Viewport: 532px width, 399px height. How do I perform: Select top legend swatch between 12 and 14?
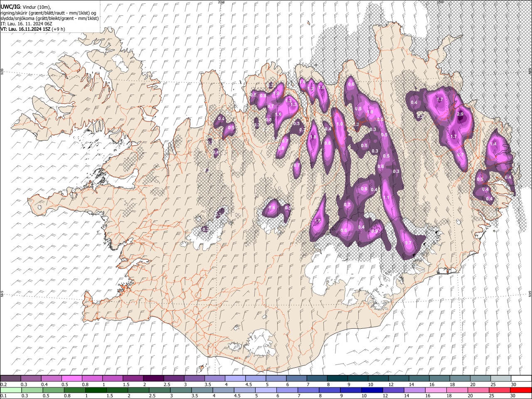(x=399, y=378)
